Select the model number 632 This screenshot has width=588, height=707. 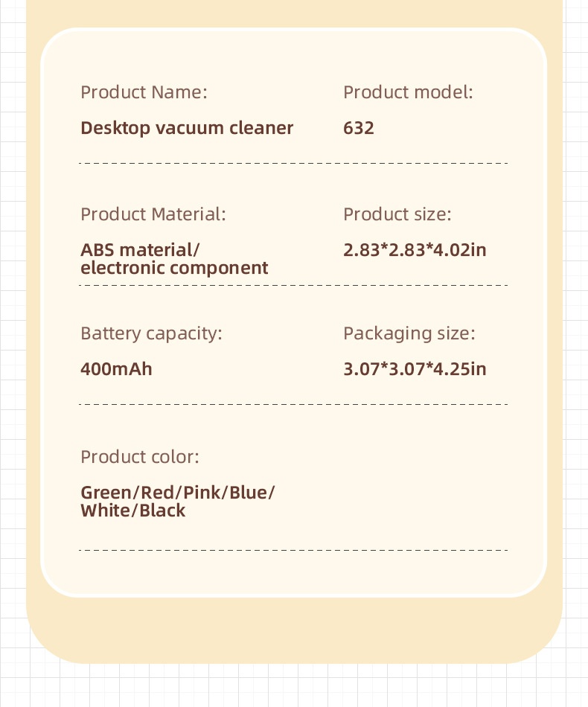pyautogui.click(x=359, y=128)
